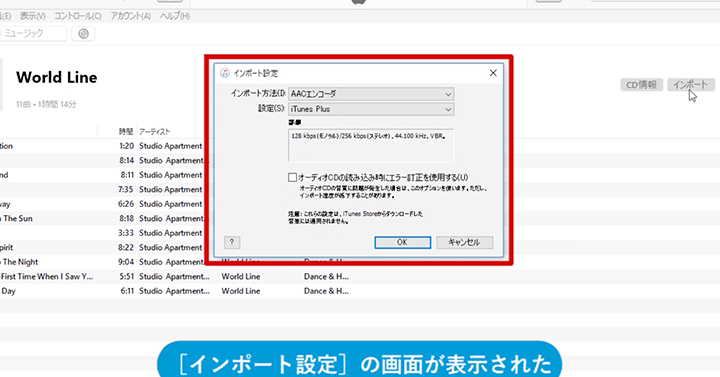Image resolution: width=720 pixels, height=377 pixels.
Task: Click the 時間 column header
Action: point(126,131)
